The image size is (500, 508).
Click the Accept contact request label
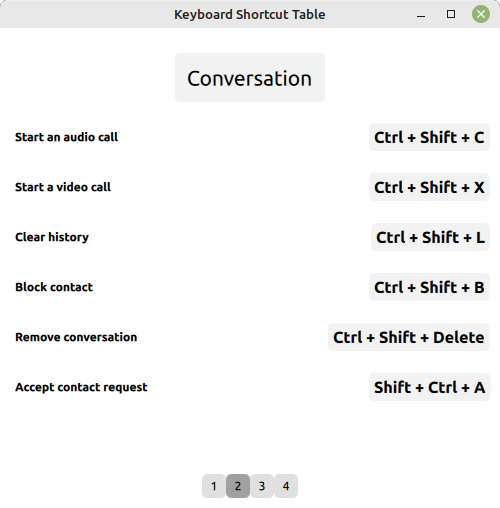pyautogui.click(x=81, y=387)
